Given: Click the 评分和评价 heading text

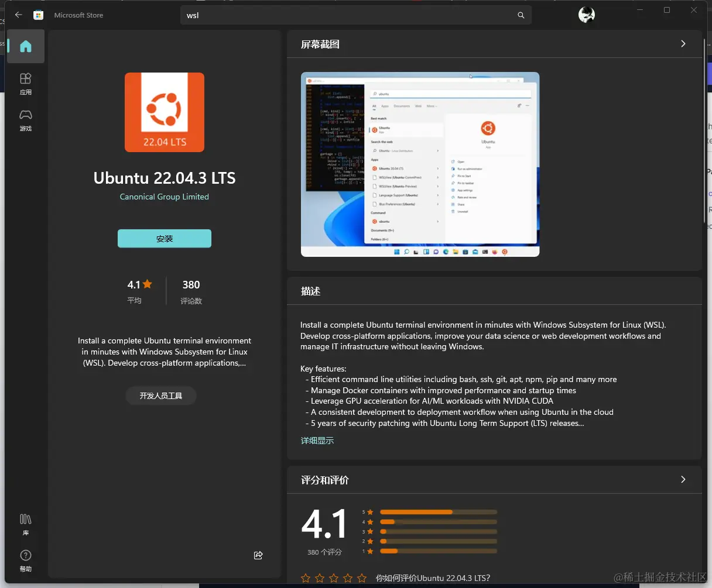Looking at the screenshot, I should pyautogui.click(x=325, y=480).
